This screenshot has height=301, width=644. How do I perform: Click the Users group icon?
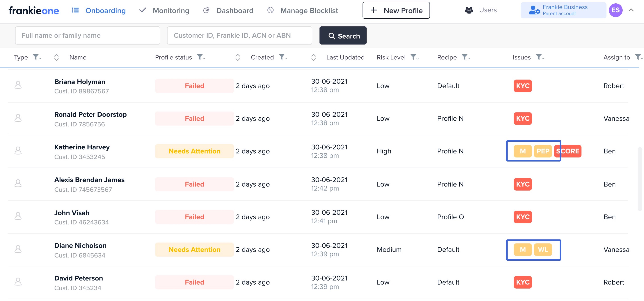[469, 10]
